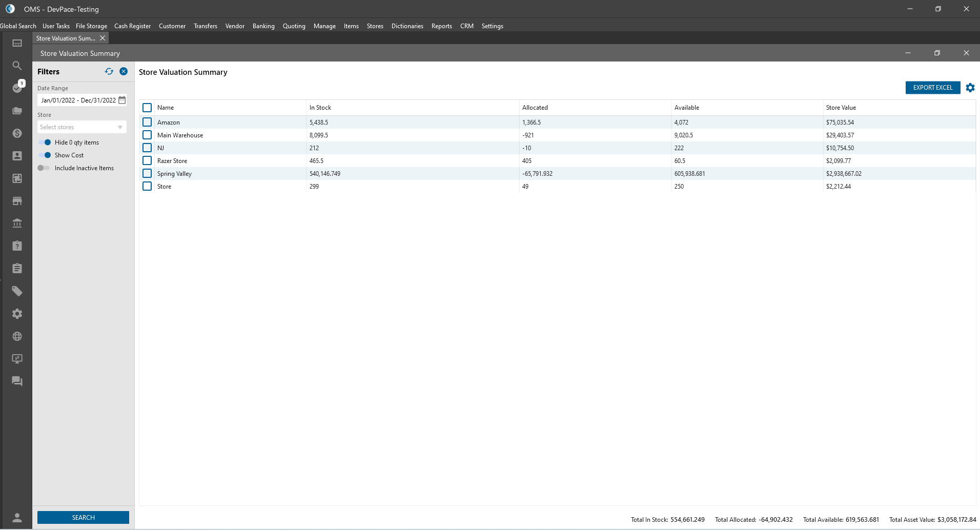
Task: Open the chat bubbles icon in sidebar
Action: click(17, 381)
